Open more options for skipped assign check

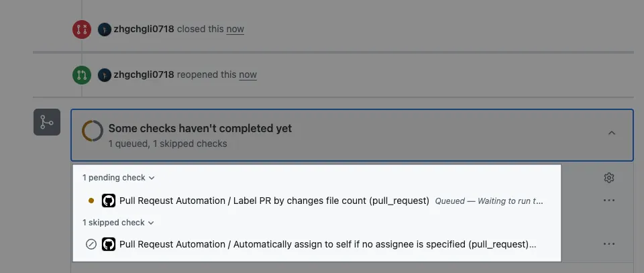coord(609,244)
